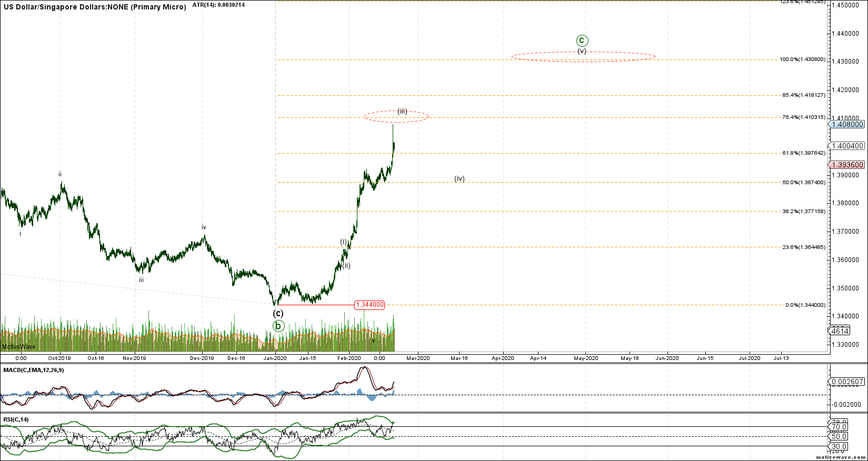Select the 0.002607 MACD value tag
Screen dimensions: 868x461
tap(846, 382)
